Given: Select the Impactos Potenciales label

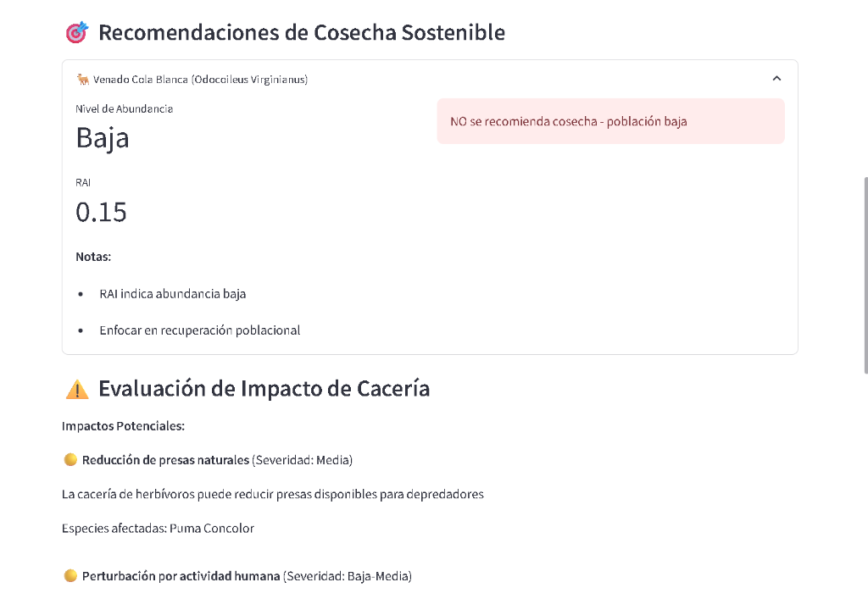Looking at the screenshot, I should pos(123,425).
